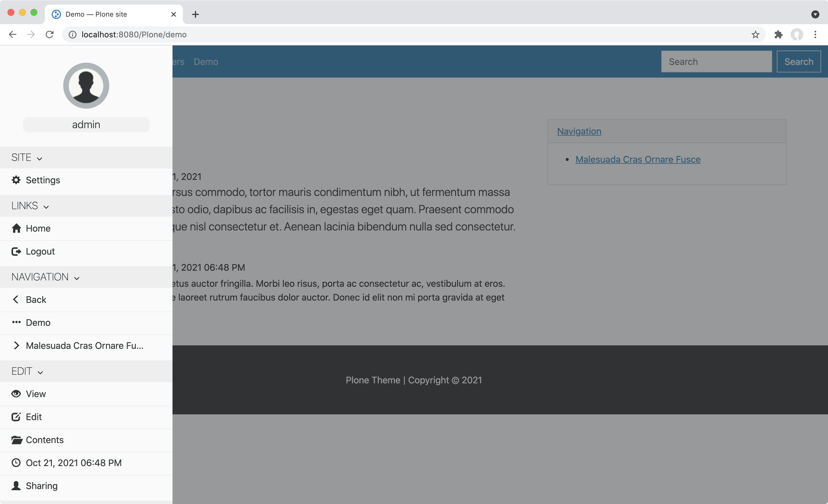This screenshot has height=504, width=828.
Task: Toggle visibility of Demo navigation item
Action: (16, 322)
